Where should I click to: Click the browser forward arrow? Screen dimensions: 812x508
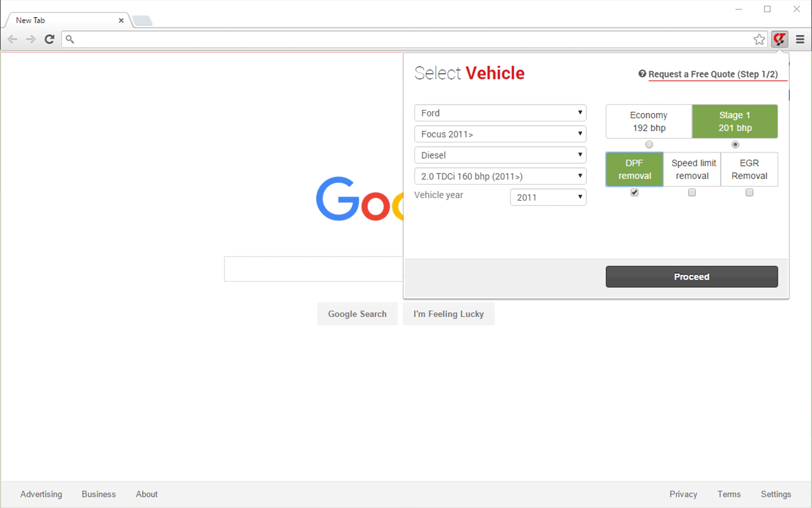[x=30, y=39]
